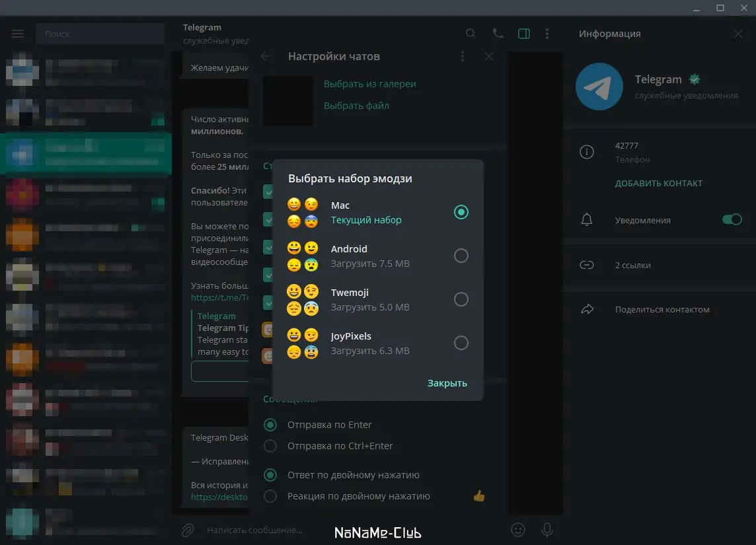The height and width of the screenshot is (545, 756).
Task: Open the https://t.me link in message
Action: (219, 297)
